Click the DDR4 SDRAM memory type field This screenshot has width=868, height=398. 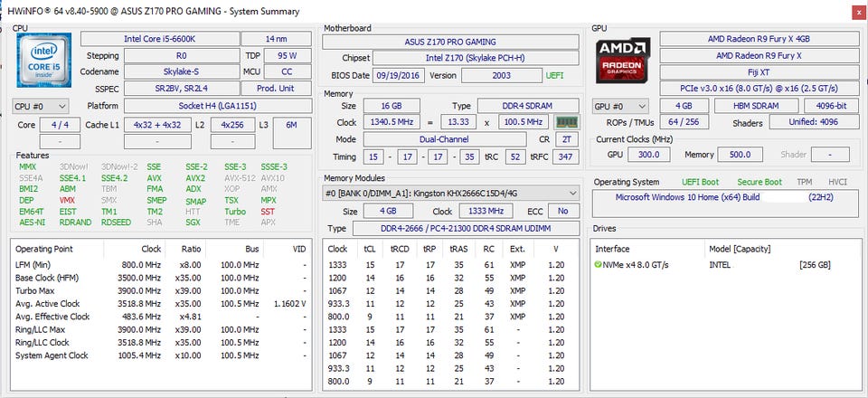tap(528, 106)
